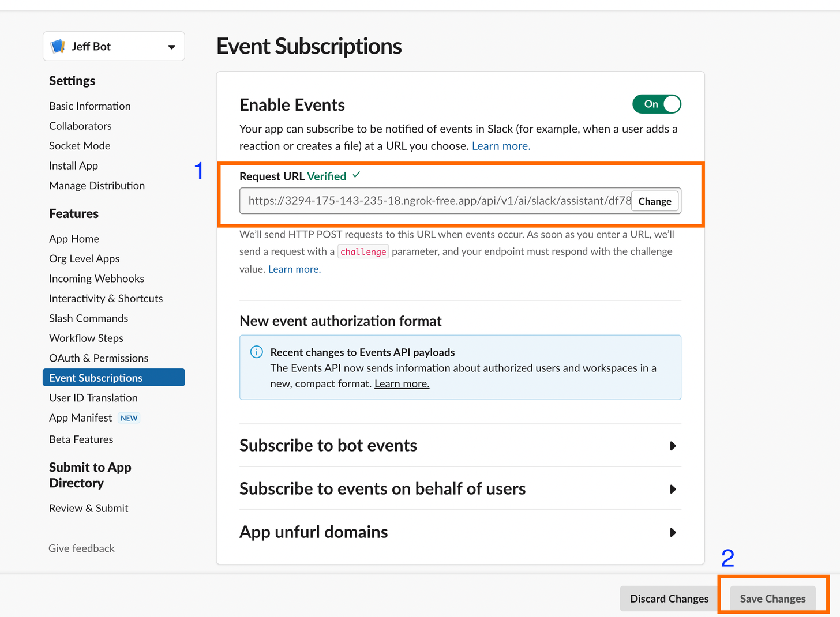Click the Enable Events heading
The image size is (840, 617).
(292, 105)
